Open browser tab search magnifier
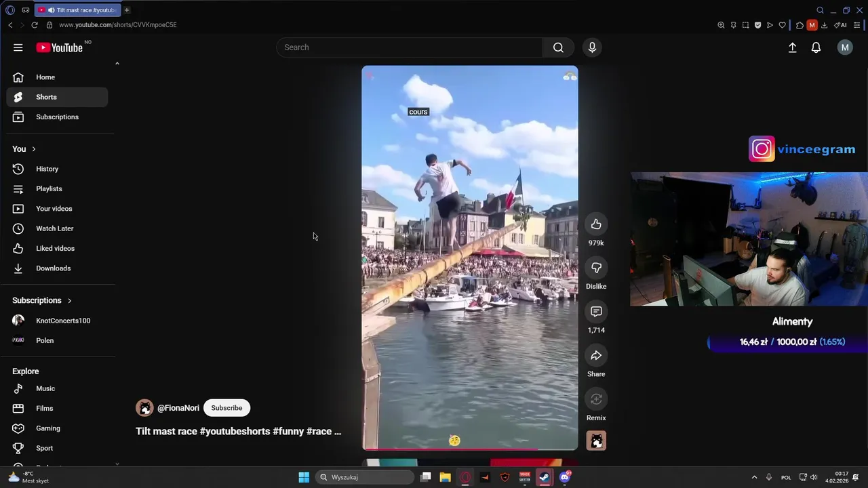868x488 pixels. pyautogui.click(x=820, y=10)
